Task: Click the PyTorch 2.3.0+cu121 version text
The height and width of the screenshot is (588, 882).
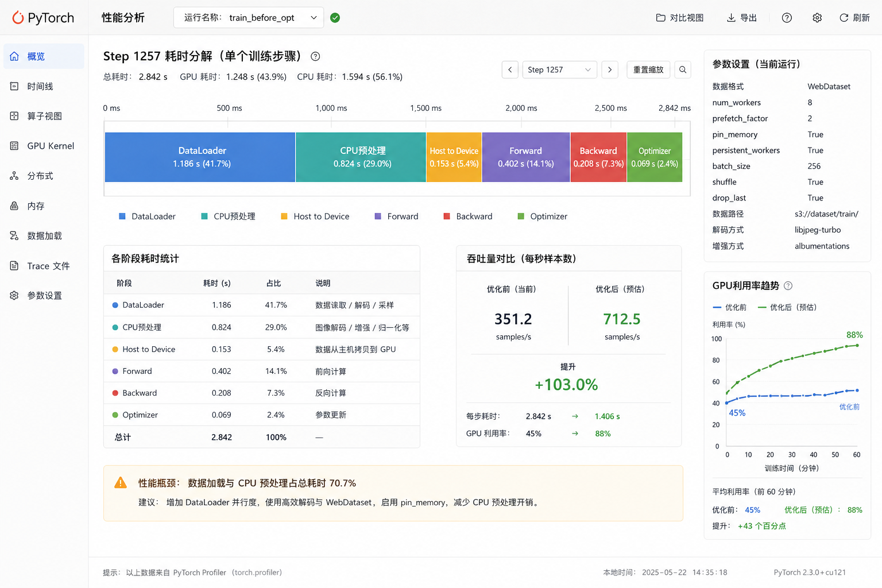Action: click(x=810, y=572)
